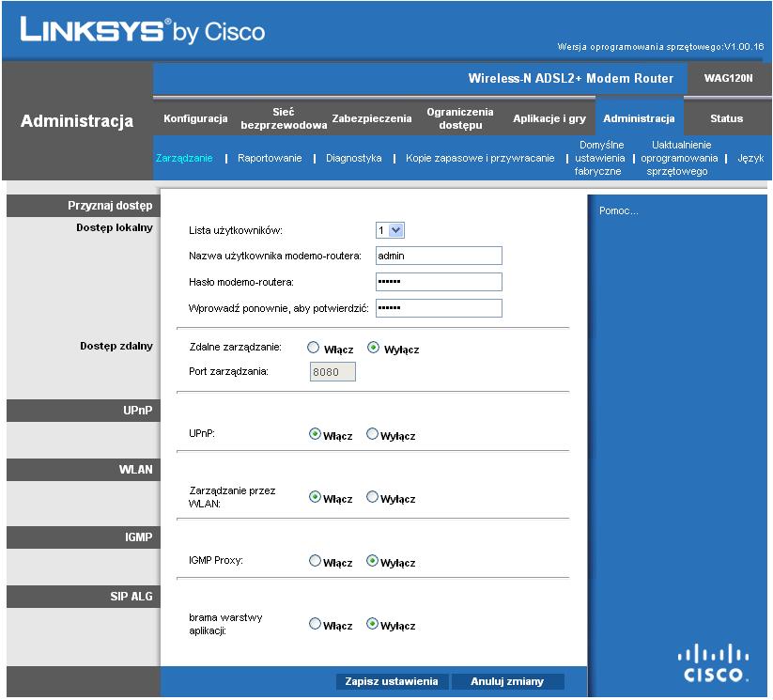
Task: Turn off IGMP Proxy with Wyłącz
Action: [x=372, y=560]
